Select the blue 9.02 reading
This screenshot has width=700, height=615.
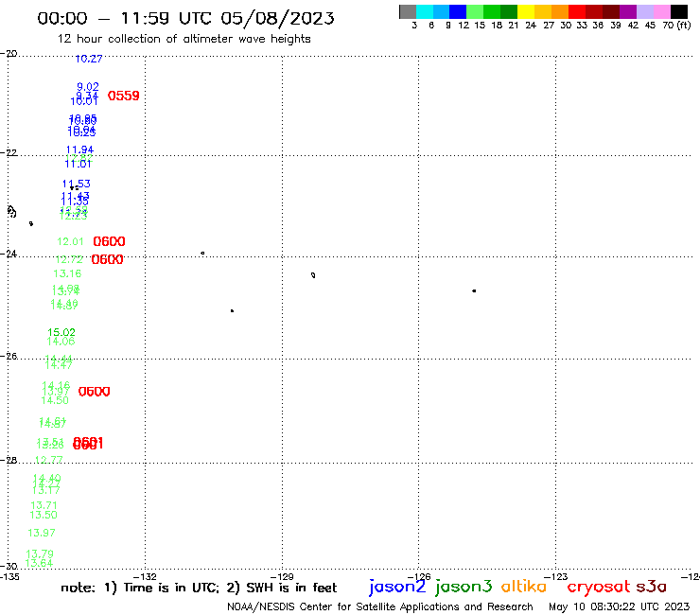click(88, 87)
